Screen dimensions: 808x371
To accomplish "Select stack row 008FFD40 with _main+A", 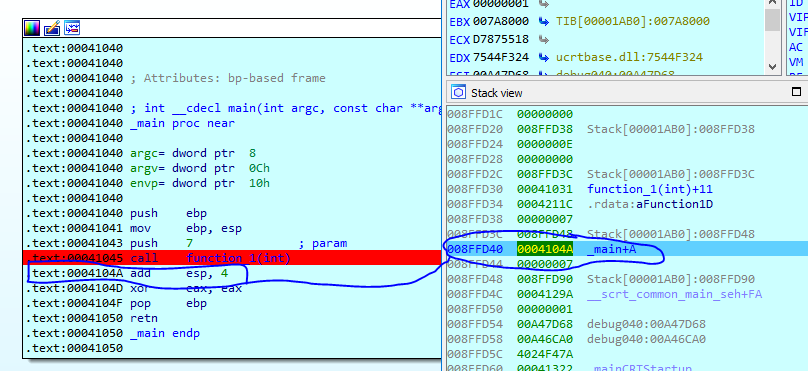I will click(x=626, y=249).
